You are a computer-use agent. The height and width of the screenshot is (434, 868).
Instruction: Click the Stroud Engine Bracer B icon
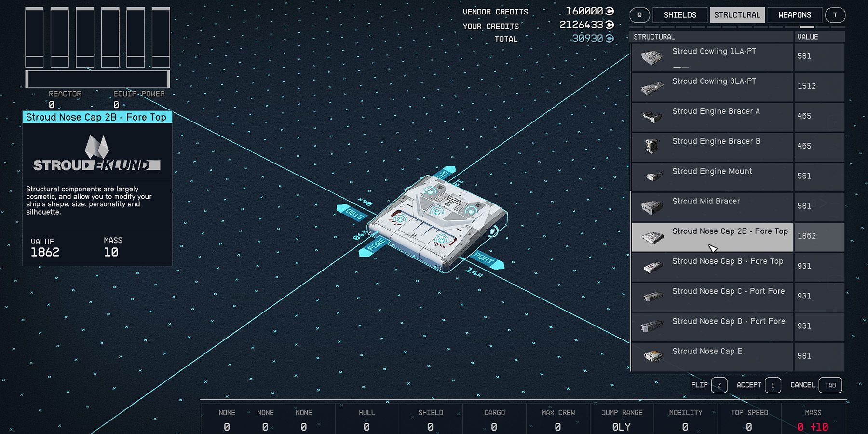[x=651, y=147]
